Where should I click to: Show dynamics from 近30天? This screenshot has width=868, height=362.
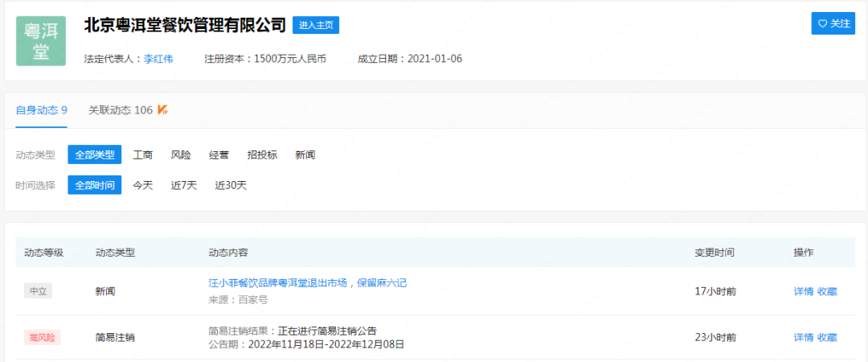[231, 184]
